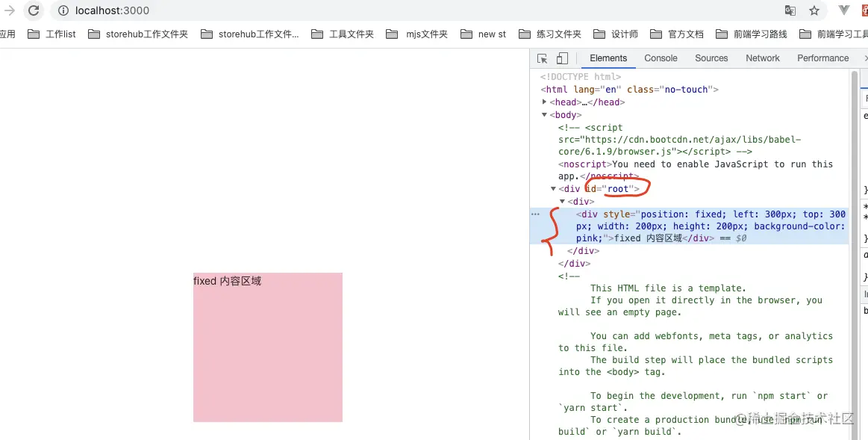
Task: Open the truncated storehub工作文件... bookmark folder
Action: 250,34
